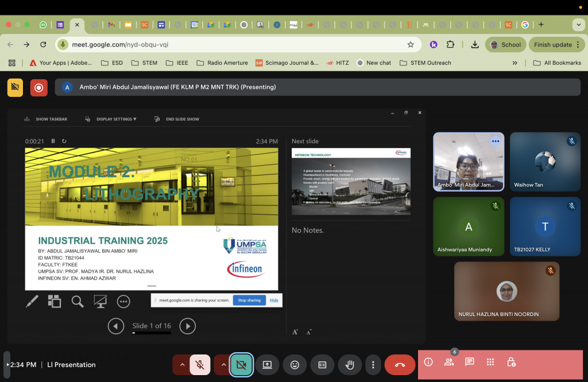
Task: Go forward in browser history
Action: 26,45
